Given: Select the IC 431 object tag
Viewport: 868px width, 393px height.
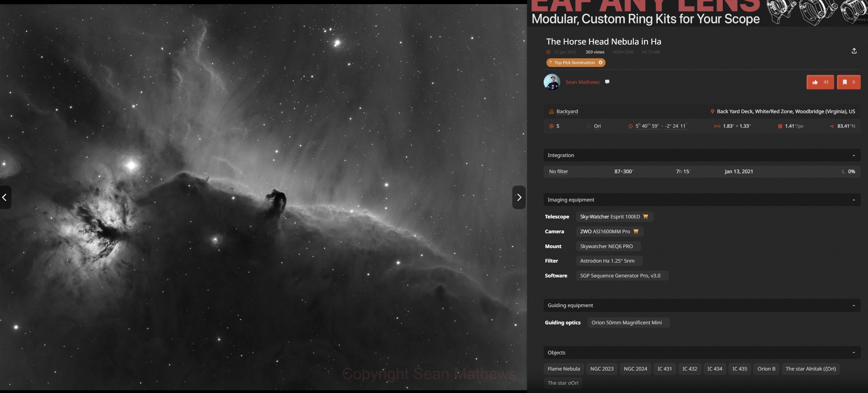Looking at the screenshot, I should [x=665, y=369].
